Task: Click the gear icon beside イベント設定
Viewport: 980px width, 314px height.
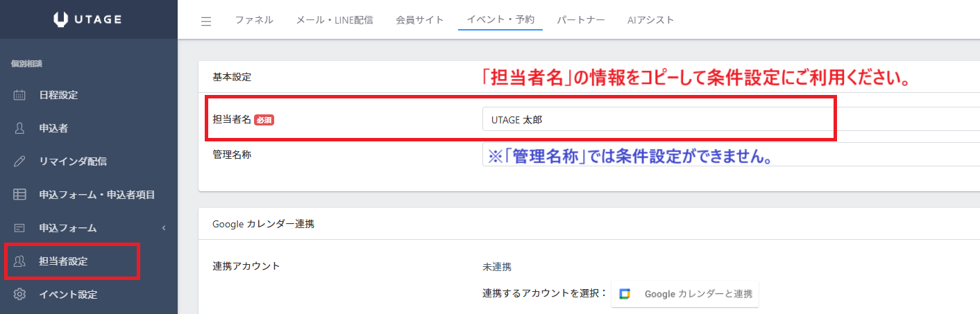Action: tap(20, 295)
